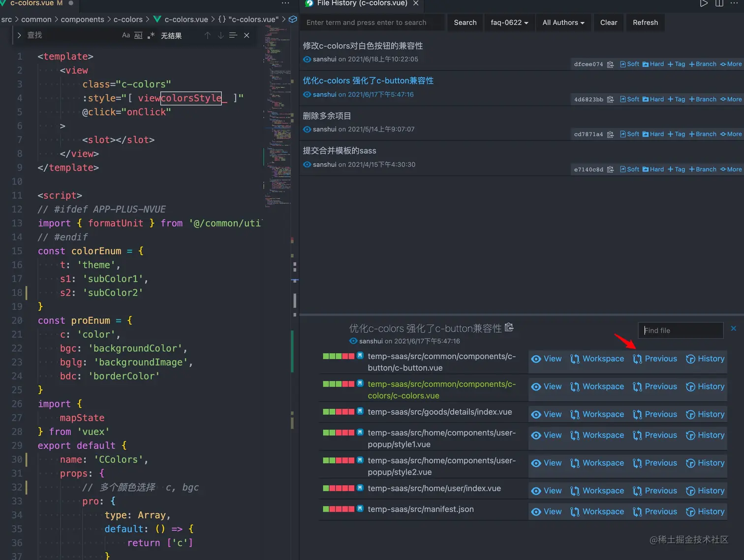Click the Clear button
The height and width of the screenshot is (560, 744).
pyautogui.click(x=609, y=23)
